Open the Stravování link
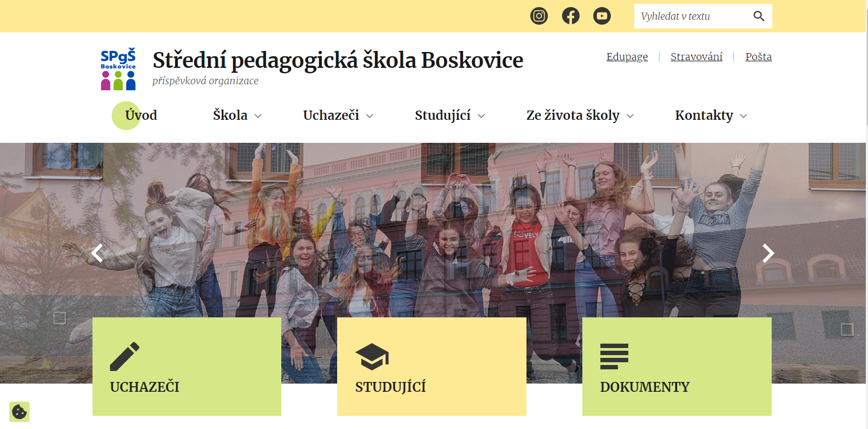The height and width of the screenshot is (429, 868). click(697, 57)
